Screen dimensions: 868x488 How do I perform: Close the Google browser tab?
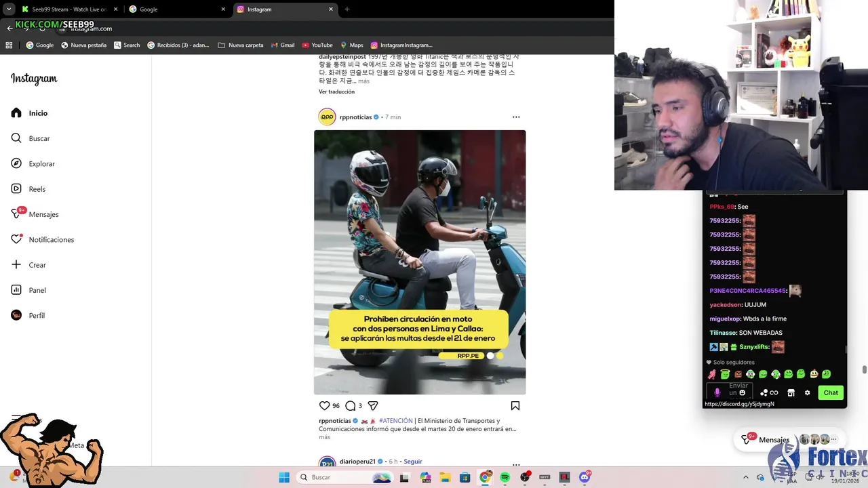click(x=223, y=9)
